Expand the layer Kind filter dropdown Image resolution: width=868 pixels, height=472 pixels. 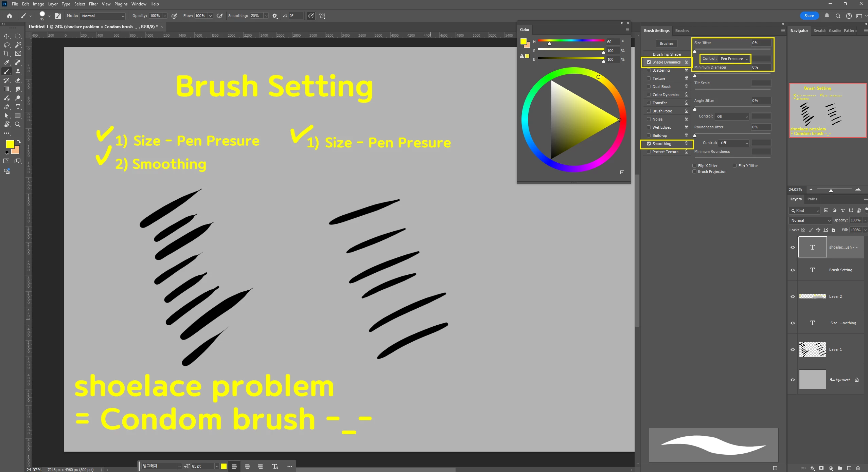(804, 211)
